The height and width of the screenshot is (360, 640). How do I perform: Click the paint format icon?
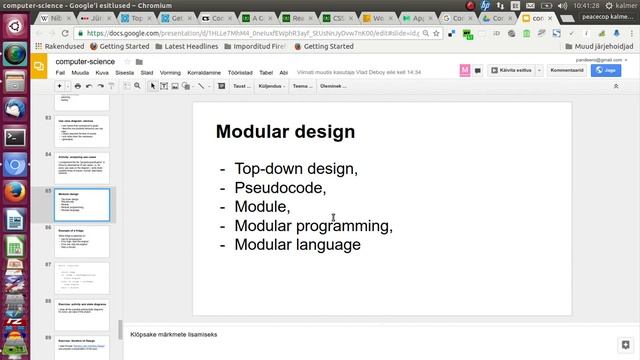(x=111, y=86)
